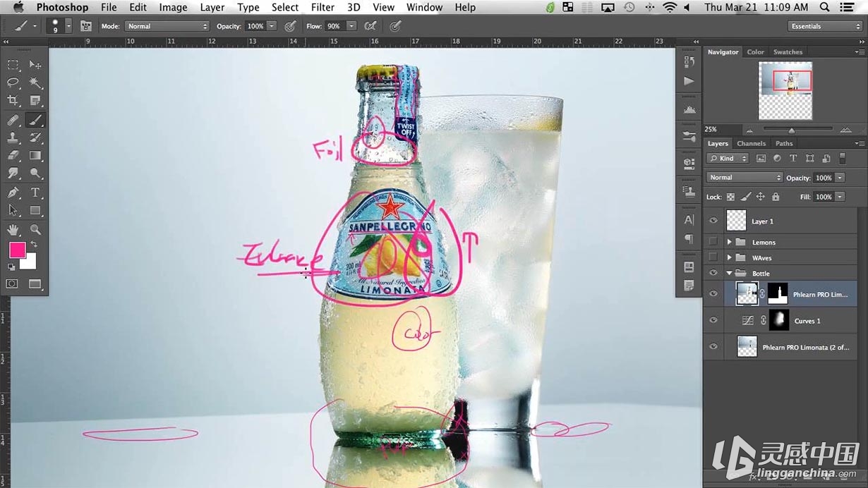
Task: Open the Image menu
Action: pos(173,7)
